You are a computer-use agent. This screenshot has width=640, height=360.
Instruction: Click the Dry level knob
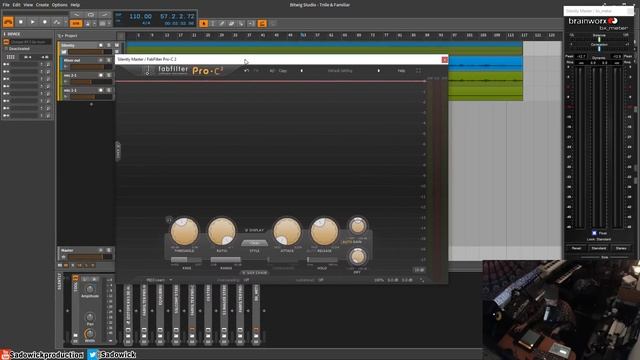click(x=358, y=257)
